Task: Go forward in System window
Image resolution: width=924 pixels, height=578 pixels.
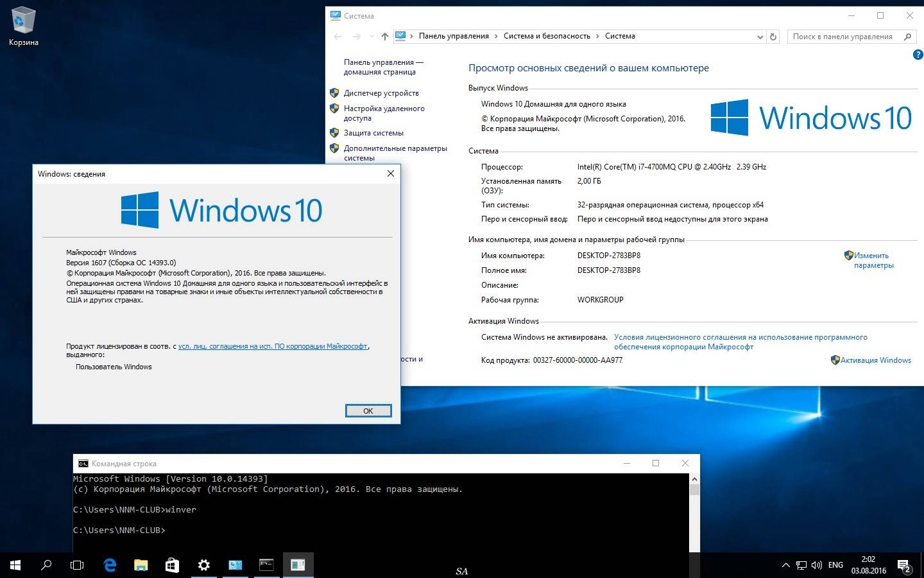Action: coord(357,37)
